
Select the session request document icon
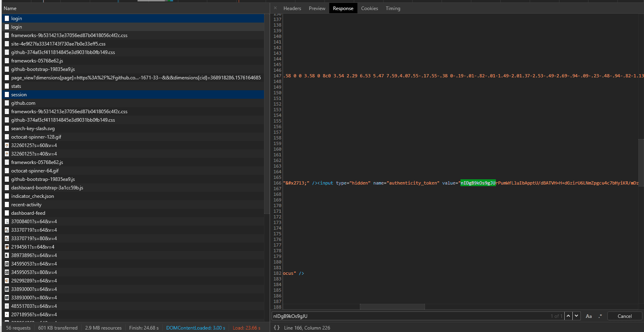click(x=7, y=95)
